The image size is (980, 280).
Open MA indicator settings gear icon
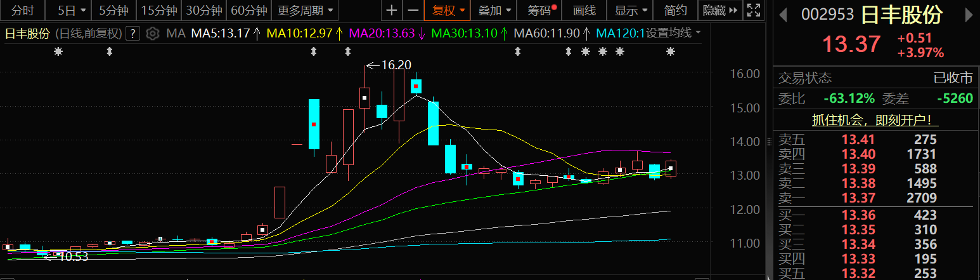click(x=152, y=34)
